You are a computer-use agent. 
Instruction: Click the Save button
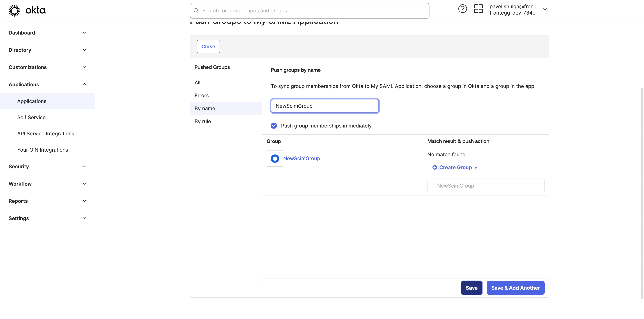pyautogui.click(x=471, y=288)
